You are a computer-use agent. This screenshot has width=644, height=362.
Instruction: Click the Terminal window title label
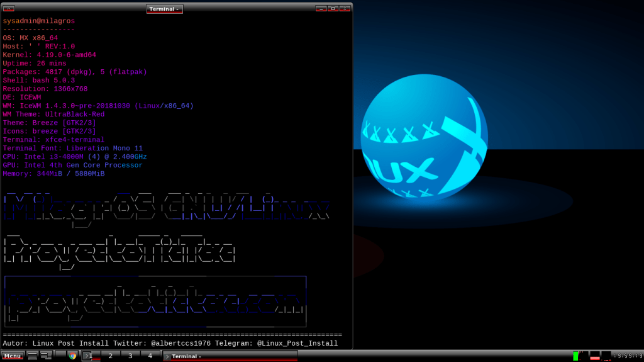point(164,9)
